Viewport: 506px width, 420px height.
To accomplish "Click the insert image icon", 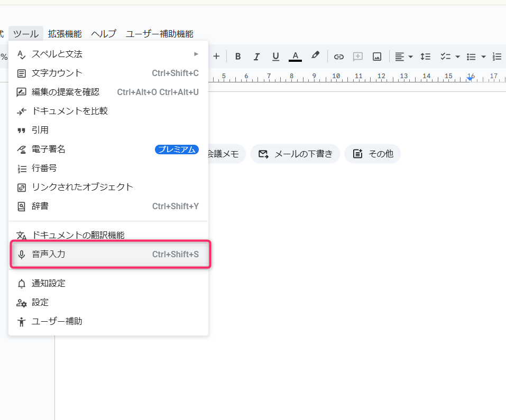I will click(377, 57).
